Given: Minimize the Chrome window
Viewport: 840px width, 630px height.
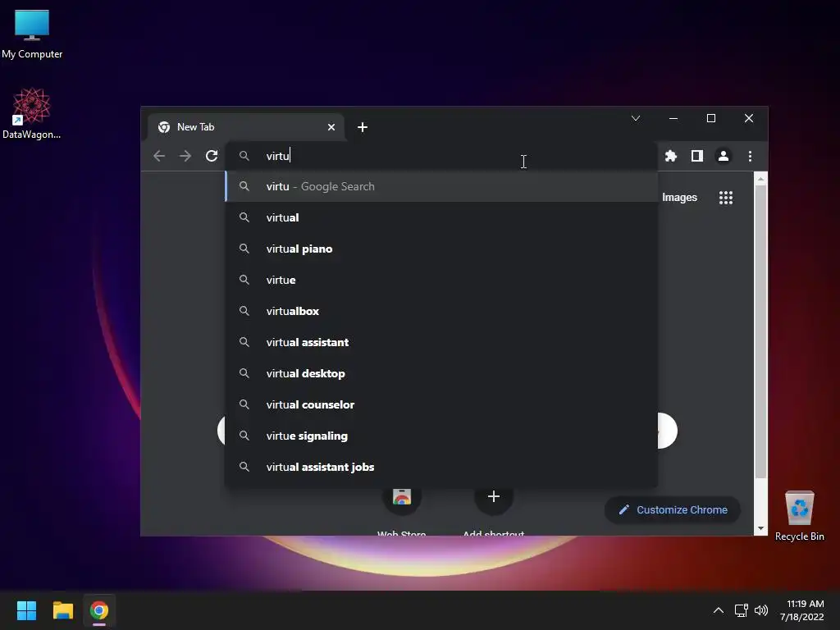Looking at the screenshot, I should 673,118.
